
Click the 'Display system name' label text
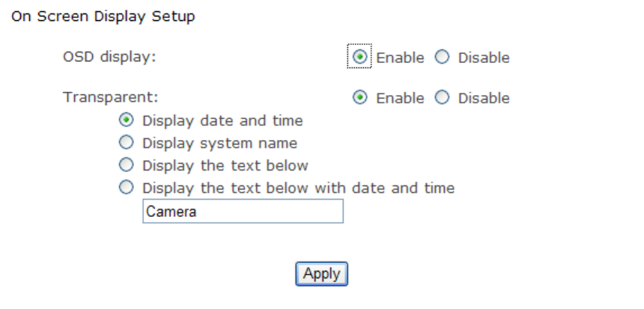tap(219, 143)
